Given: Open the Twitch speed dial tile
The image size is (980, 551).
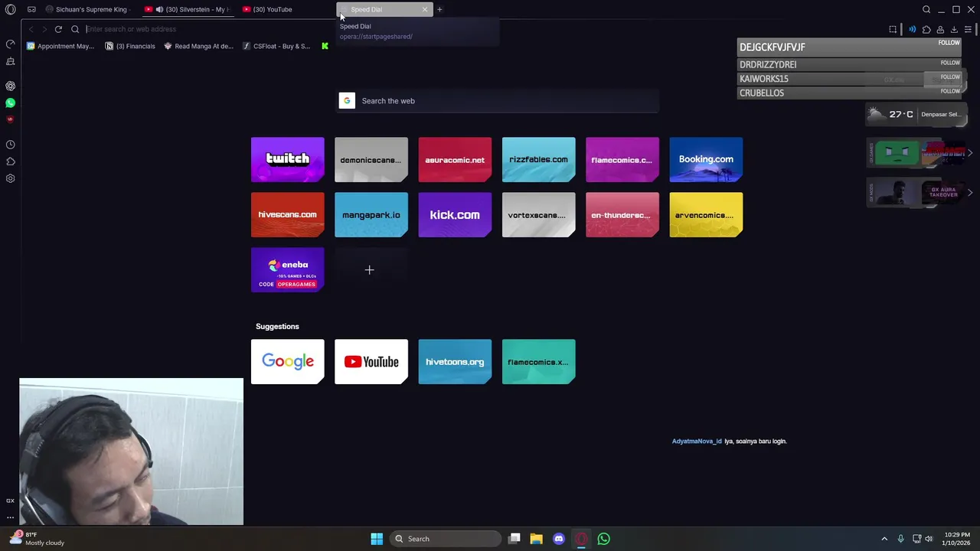Looking at the screenshot, I should 288,160.
